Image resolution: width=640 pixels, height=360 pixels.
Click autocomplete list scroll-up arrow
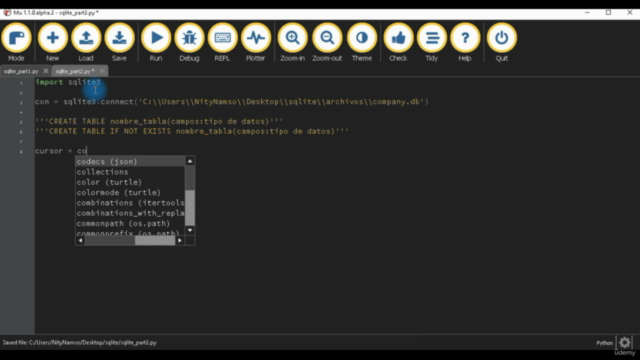190,161
